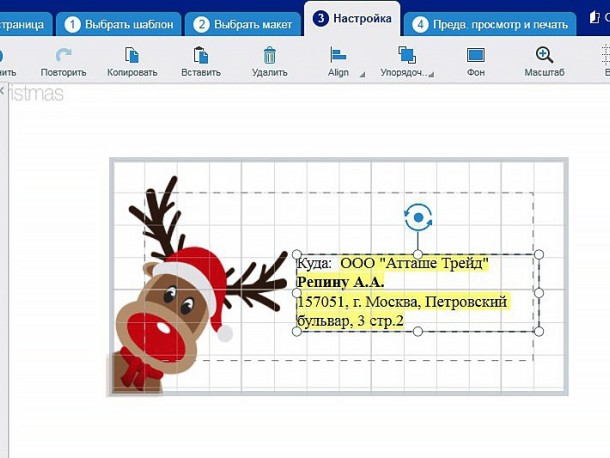The width and height of the screenshot is (610, 458).
Task: Click the right-middle resize handle of the text box
Action: [x=539, y=293]
